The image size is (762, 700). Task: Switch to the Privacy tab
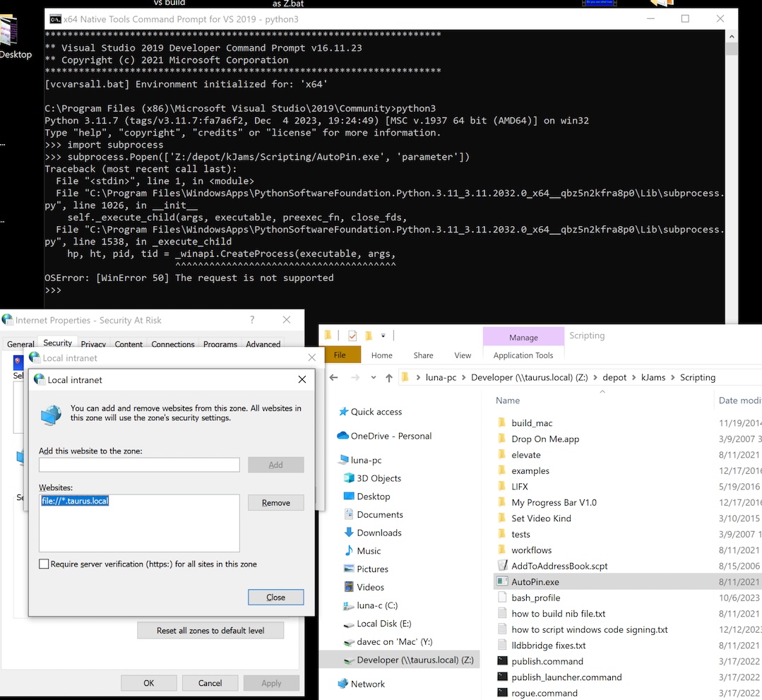(x=93, y=344)
